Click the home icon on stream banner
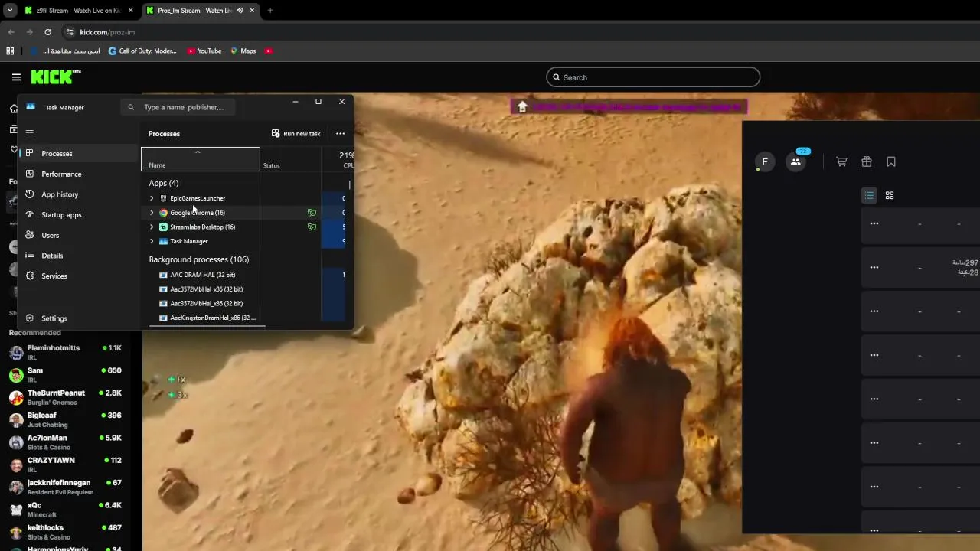The width and height of the screenshot is (980, 551). point(522,107)
